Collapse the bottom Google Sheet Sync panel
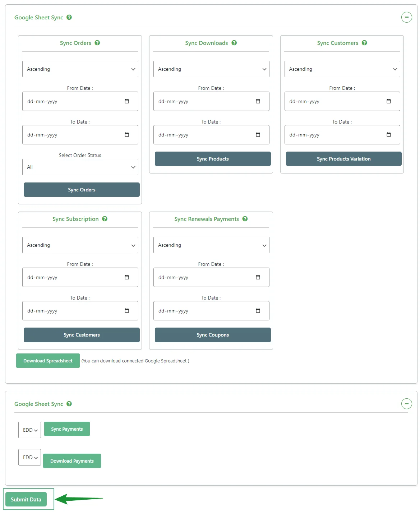The image size is (420, 514). click(x=406, y=404)
